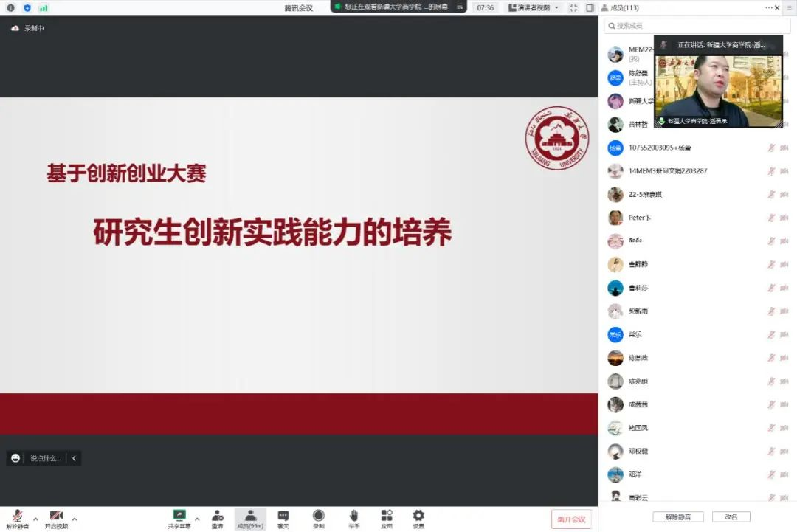
Task: Toggle the 成员 members panel button
Action: tap(250, 518)
